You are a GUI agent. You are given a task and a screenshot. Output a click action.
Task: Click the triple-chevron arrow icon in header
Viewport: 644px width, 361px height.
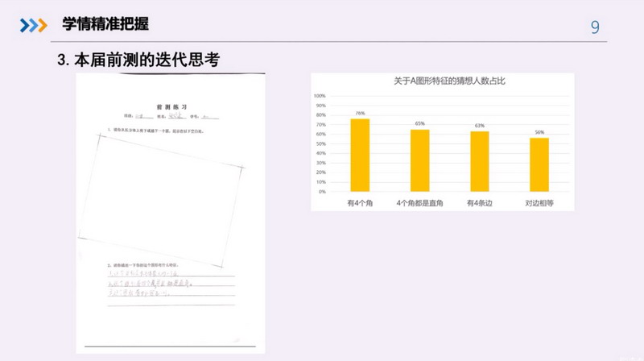34,25
